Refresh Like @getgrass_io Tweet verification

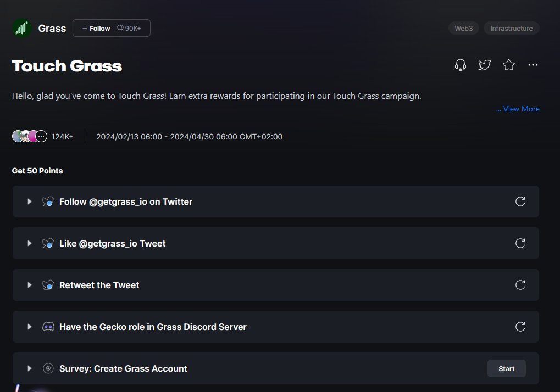coord(520,243)
